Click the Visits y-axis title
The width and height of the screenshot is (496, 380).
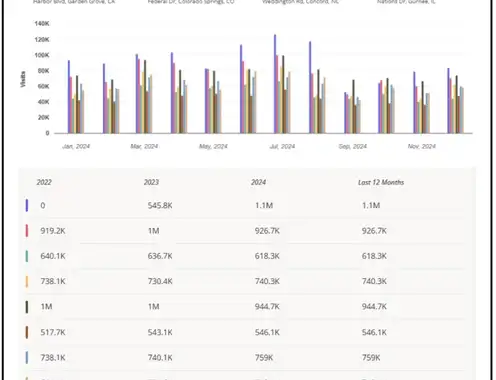click(23, 79)
